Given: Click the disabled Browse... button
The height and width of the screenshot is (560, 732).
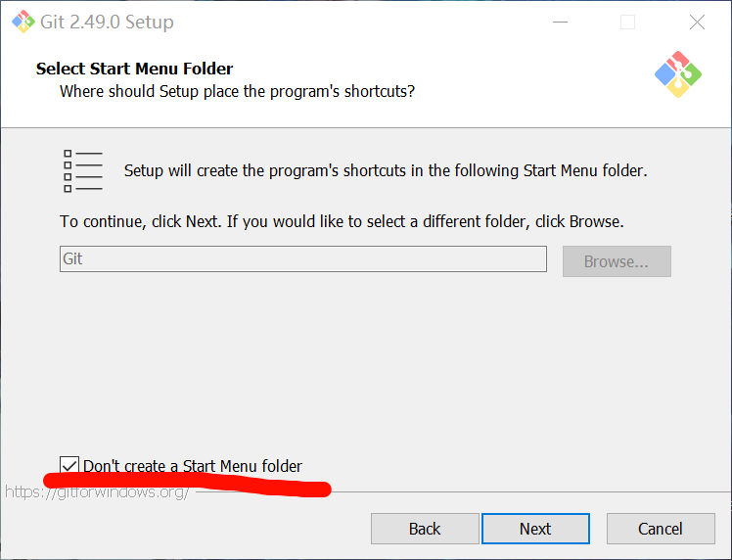Looking at the screenshot, I should coord(617,261).
